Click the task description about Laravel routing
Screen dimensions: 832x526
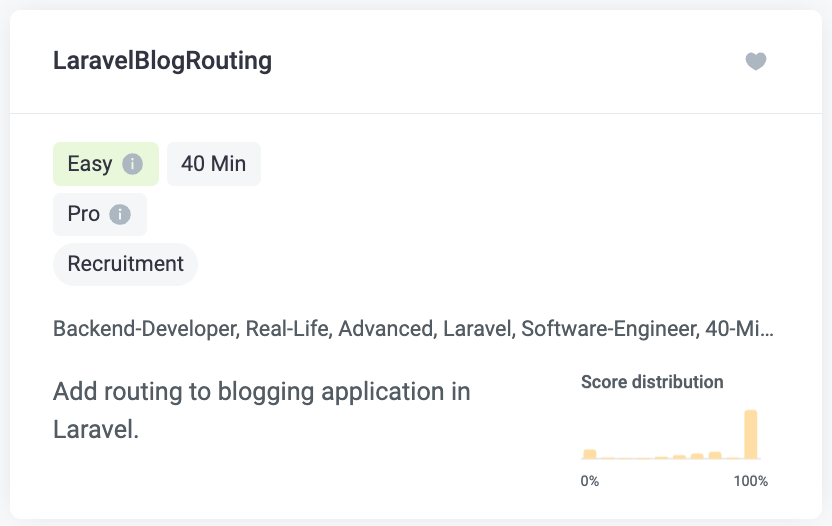[x=262, y=410]
